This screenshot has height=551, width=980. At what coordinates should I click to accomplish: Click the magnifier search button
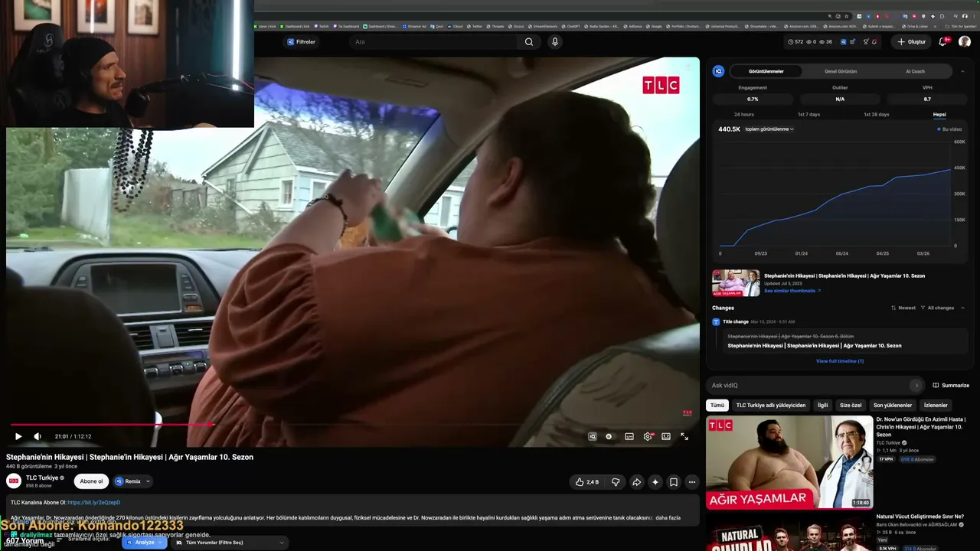[x=529, y=42]
